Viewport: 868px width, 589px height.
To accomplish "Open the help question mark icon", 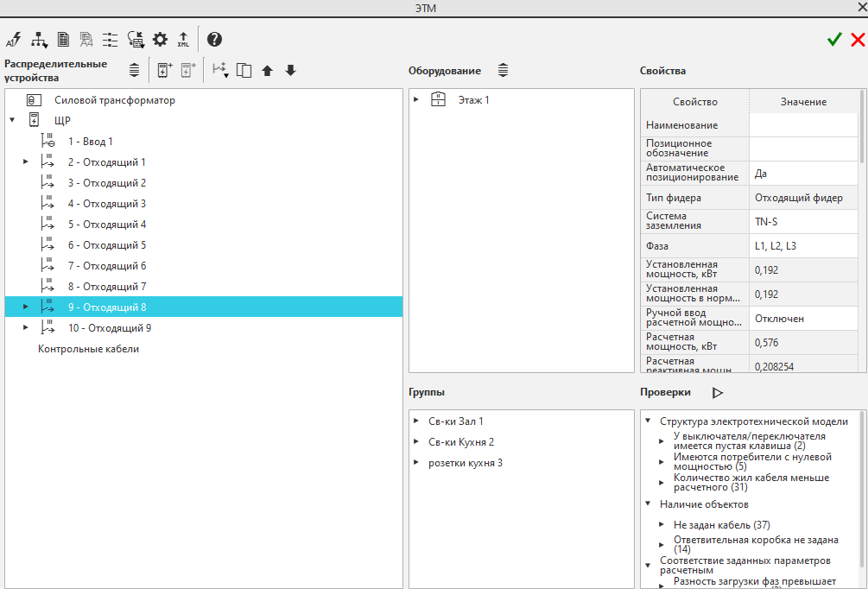I will 214,39.
